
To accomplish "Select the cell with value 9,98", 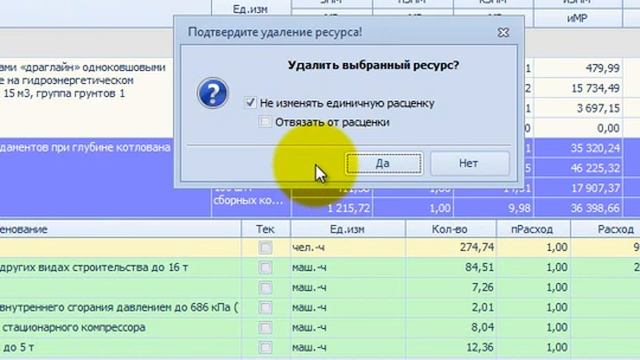I will 493,208.
